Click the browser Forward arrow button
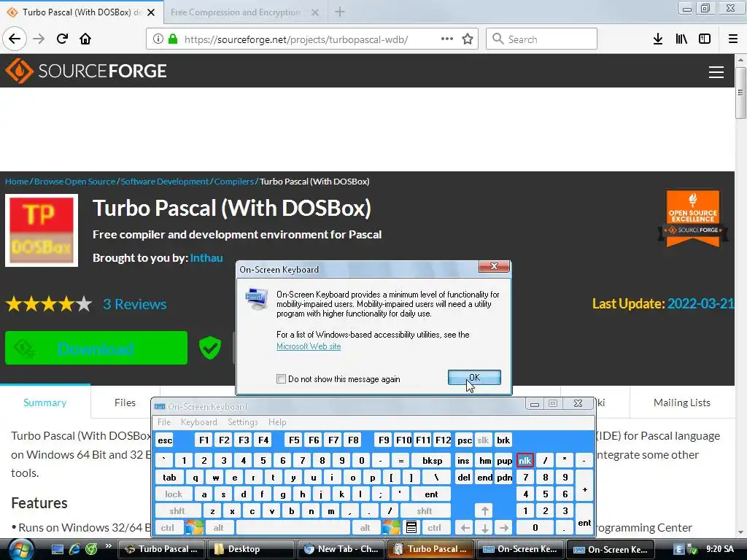Screen dimensions: 747x560 point(39,39)
